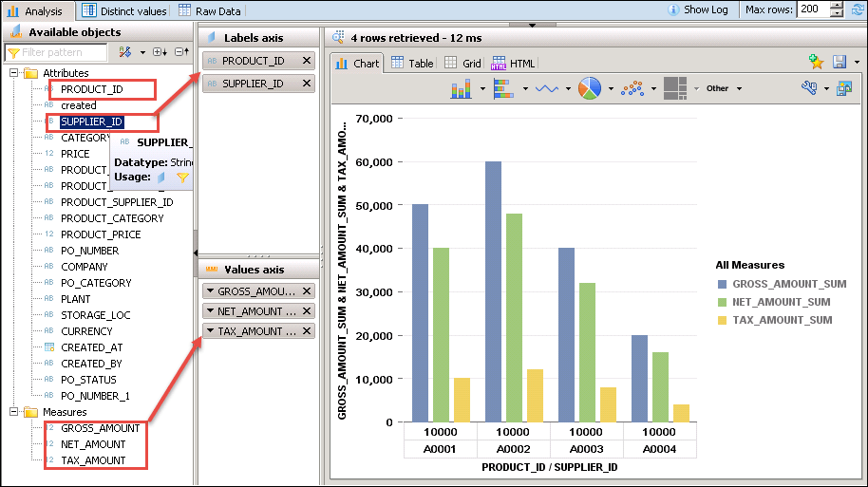Image resolution: width=868 pixels, height=487 pixels.
Task: Open chart settings wrench icon
Action: coord(809,88)
